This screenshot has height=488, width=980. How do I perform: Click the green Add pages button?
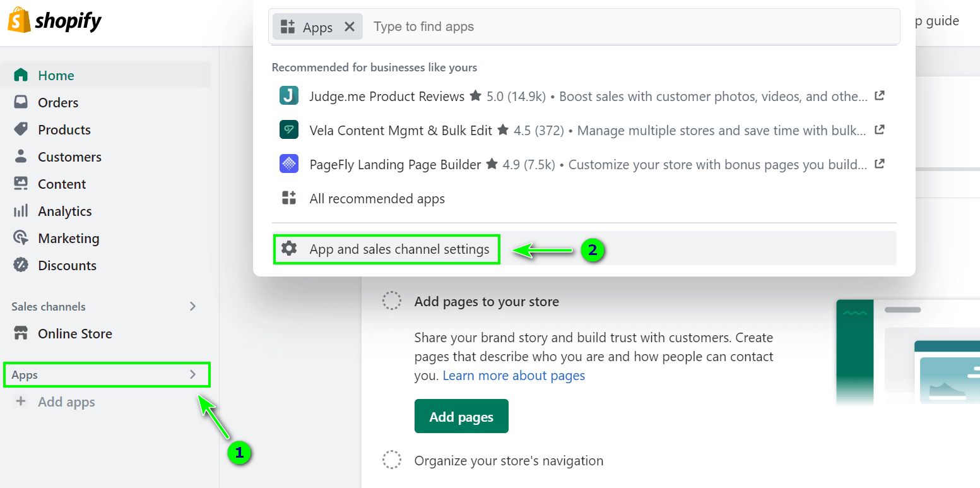pos(461,416)
